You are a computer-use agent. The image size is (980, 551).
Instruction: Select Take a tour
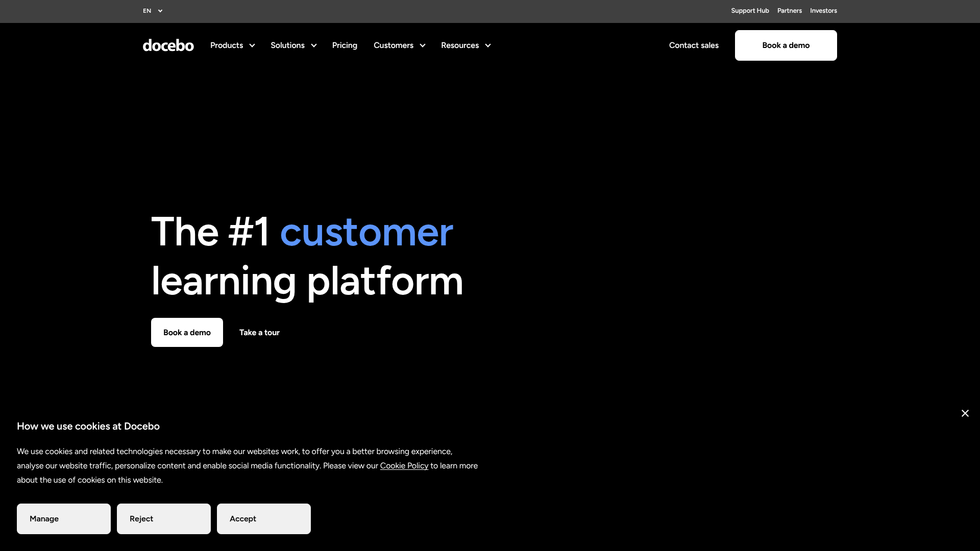(x=259, y=332)
